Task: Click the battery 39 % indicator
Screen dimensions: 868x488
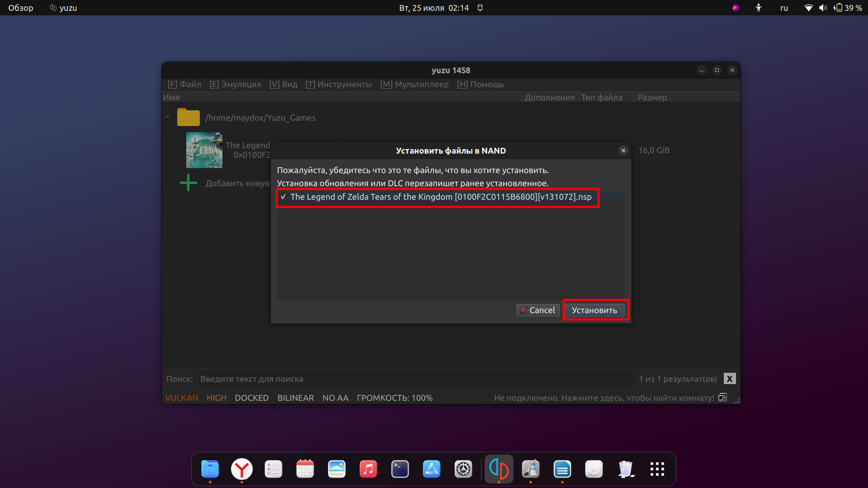Action: pyautogui.click(x=848, y=8)
